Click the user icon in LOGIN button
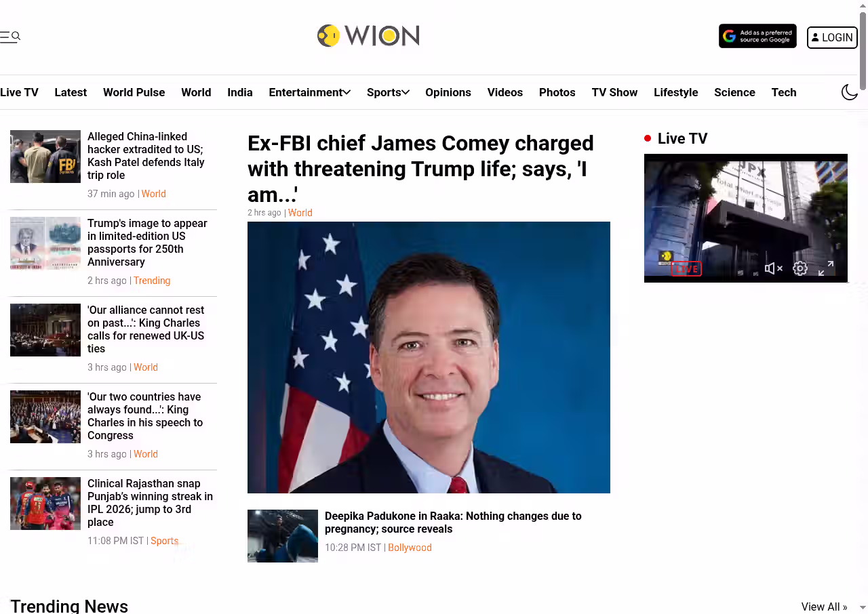 (815, 37)
